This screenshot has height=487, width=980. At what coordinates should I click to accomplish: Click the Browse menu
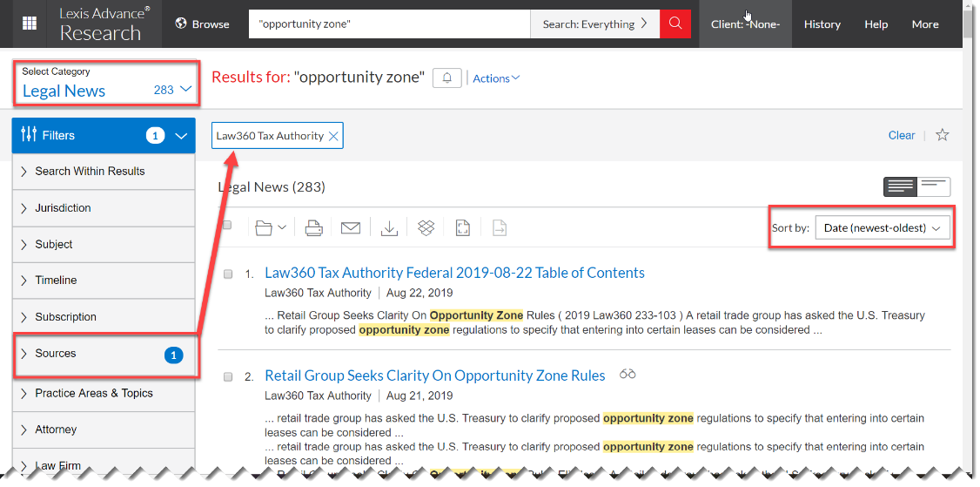pyautogui.click(x=203, y=24)
